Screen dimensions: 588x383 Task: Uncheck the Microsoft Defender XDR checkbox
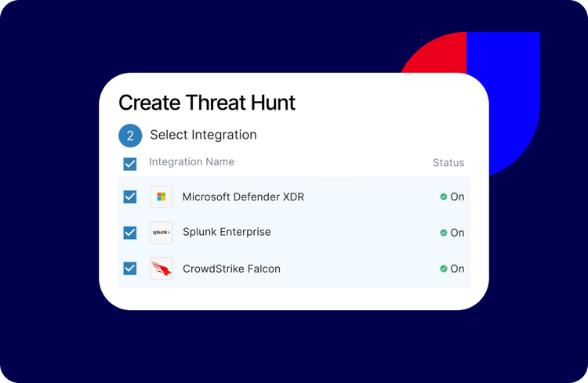(x=130, y=197)
